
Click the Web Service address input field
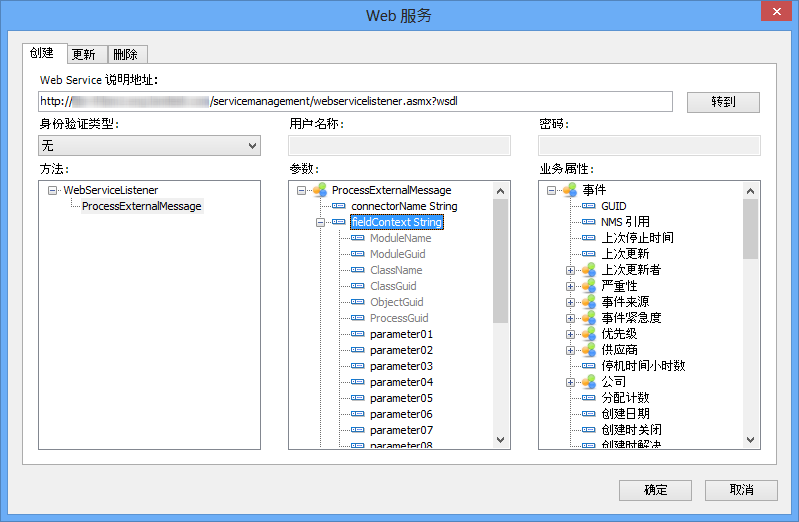point(355,101)
